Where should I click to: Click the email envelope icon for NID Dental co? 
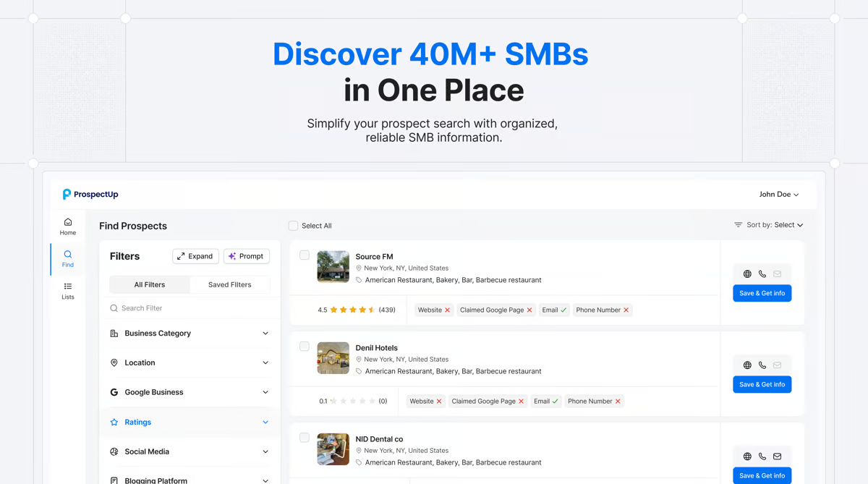pyautogui.click(x=778, y=457)
